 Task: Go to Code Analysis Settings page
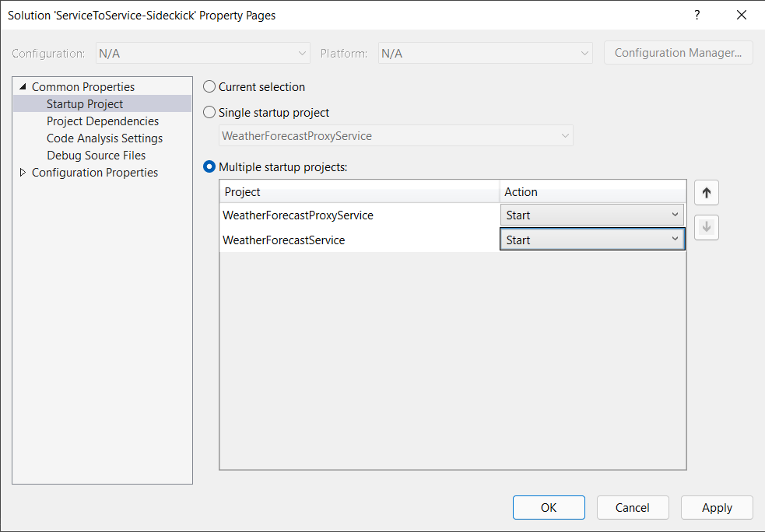[x=105, y=138]
